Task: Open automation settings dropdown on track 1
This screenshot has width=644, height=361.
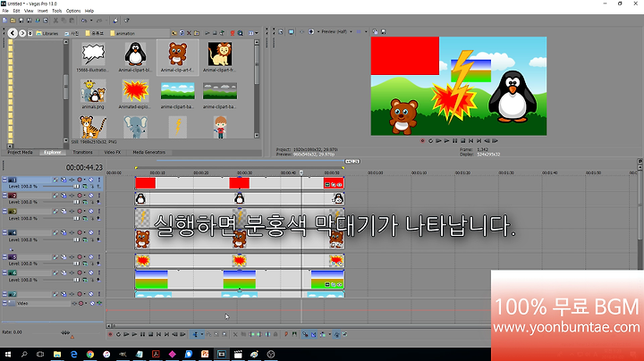Action: [x=85, y=180]
